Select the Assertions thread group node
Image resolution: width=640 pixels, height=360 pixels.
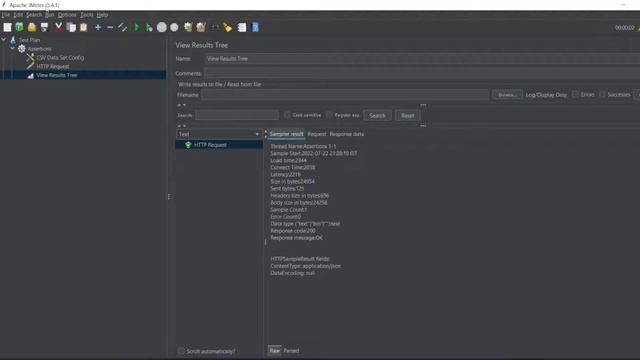[x=39, y=49]
